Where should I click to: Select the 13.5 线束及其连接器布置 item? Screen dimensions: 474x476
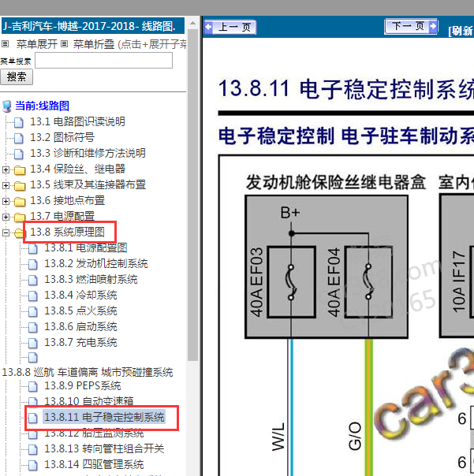pos(88,184)
